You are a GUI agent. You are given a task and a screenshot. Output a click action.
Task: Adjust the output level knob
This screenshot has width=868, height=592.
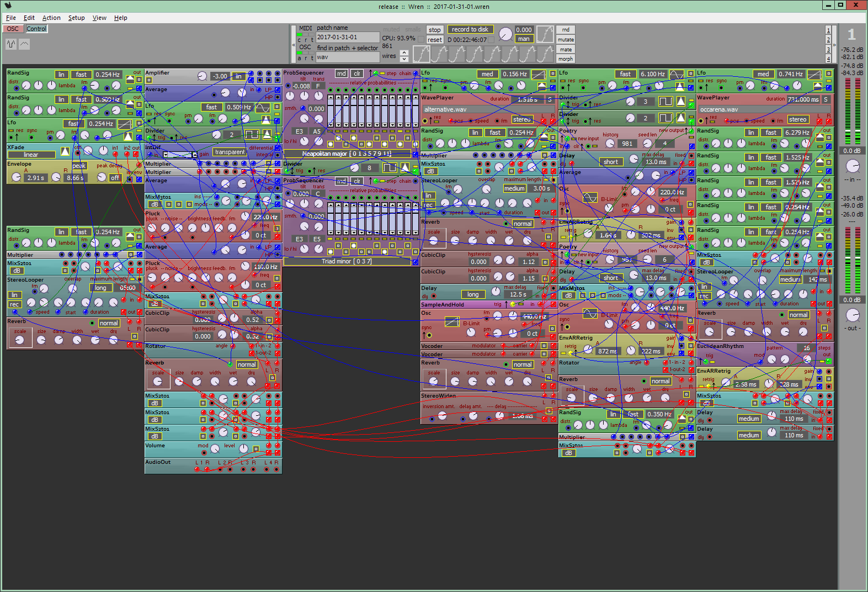coord(853,315)
